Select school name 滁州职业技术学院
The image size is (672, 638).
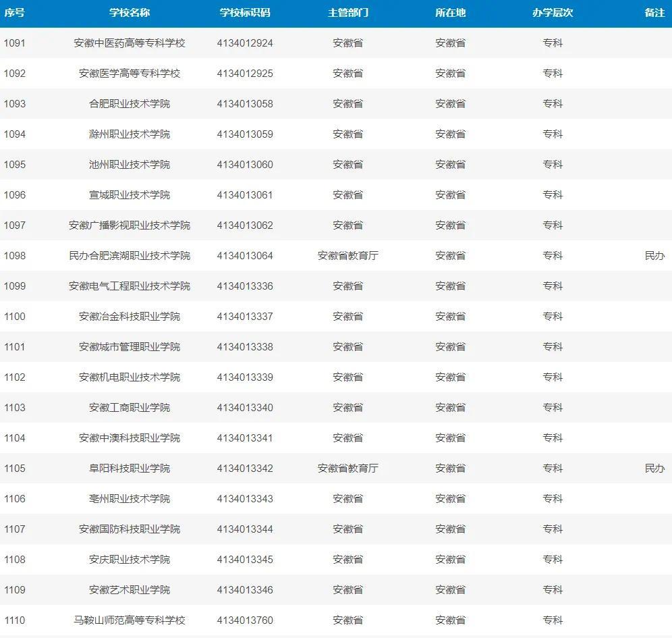point(130,134)
